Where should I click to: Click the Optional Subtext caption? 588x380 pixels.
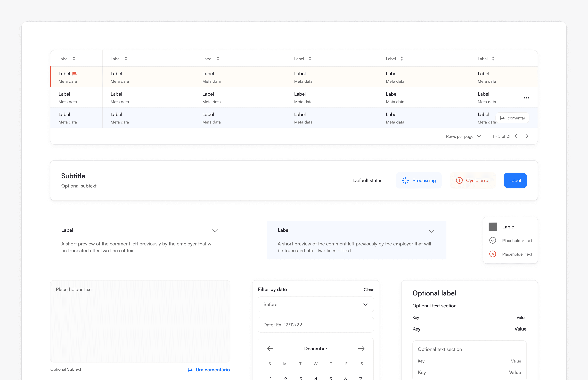(x=66, y=369)
